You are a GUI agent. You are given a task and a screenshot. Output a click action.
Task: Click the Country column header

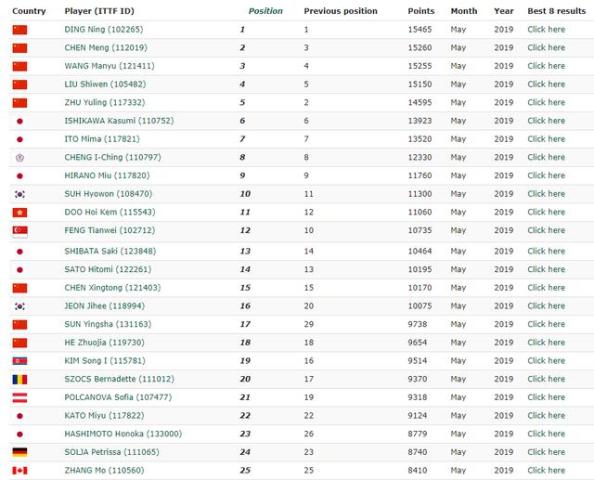(x=29, y=11)
